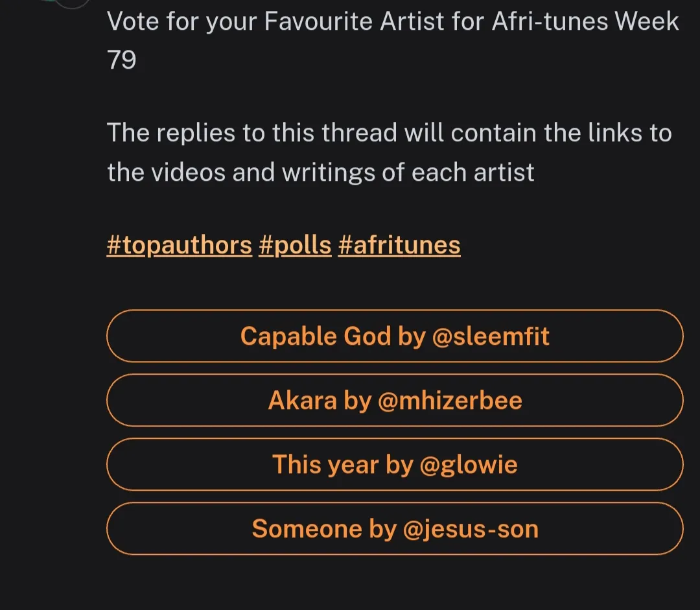Pick Someone by @jesus-son in the poll
The width and height of the screenshot is (700, 610).
394,529
